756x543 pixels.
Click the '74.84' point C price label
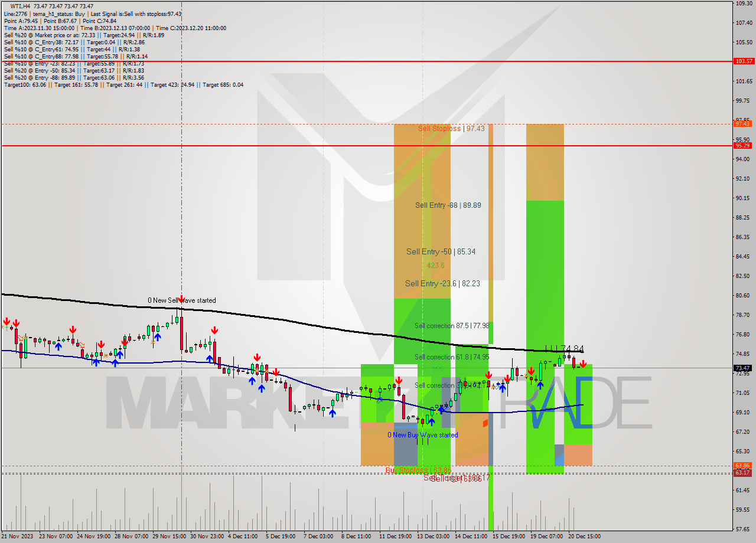[572, 349]
